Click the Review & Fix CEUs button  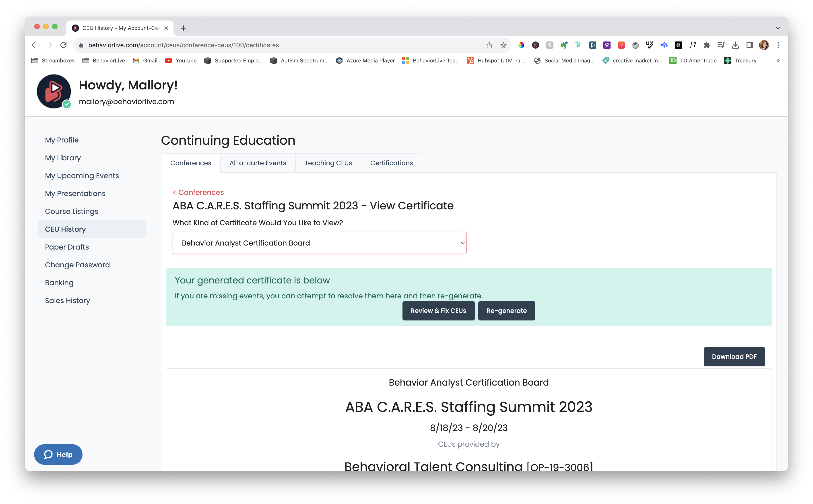(438, 311)
